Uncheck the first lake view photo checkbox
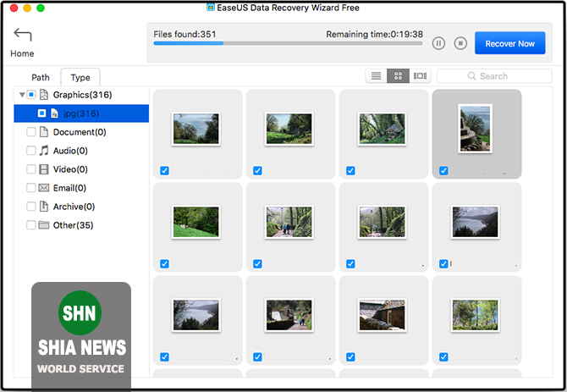Screen dimensions: 567x392 point(164,171)
